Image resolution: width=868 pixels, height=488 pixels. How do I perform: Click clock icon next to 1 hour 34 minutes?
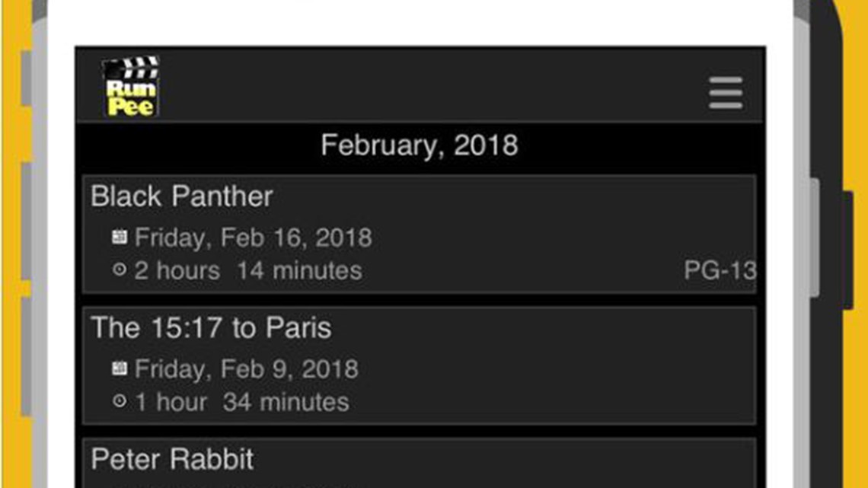pos(119,401)
